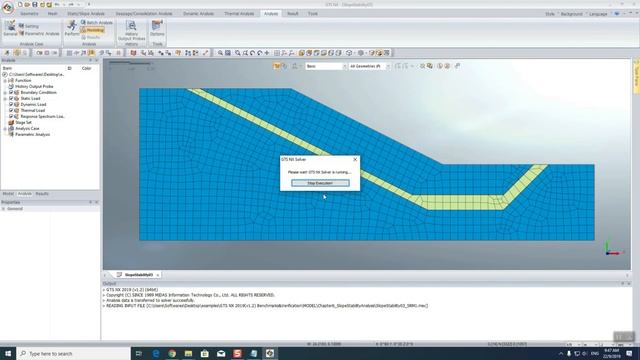The width and height of the screenshot is (640, 360).
Task: Open Batch Analysis in the ribbon
Action: pos(97,22)
